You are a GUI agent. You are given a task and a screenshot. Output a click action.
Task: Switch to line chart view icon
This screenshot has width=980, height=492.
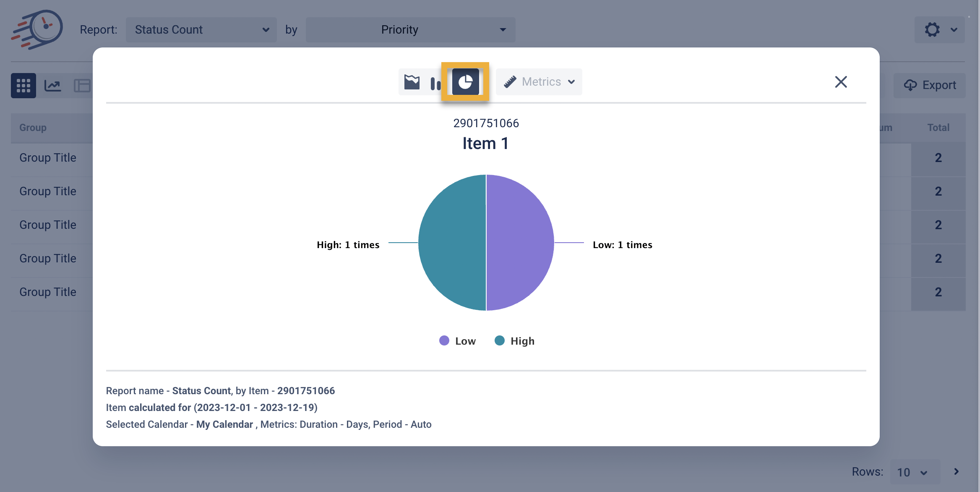click(53, 86)
